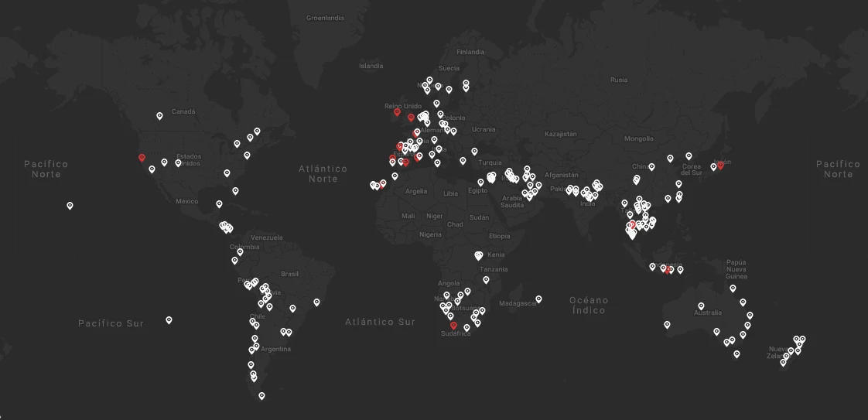
Task: Click the pin off western Australia's coast
Action: [667, 324]
